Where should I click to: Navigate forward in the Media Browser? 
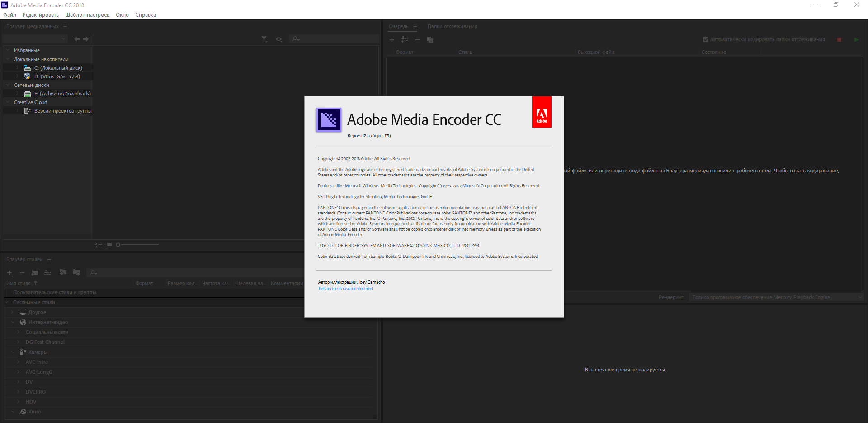86,39
